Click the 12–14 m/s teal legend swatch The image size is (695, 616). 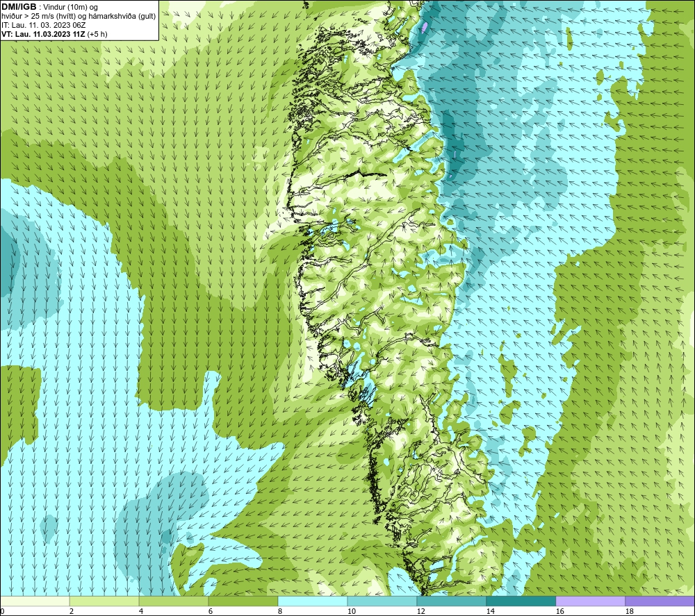point(451,601)
